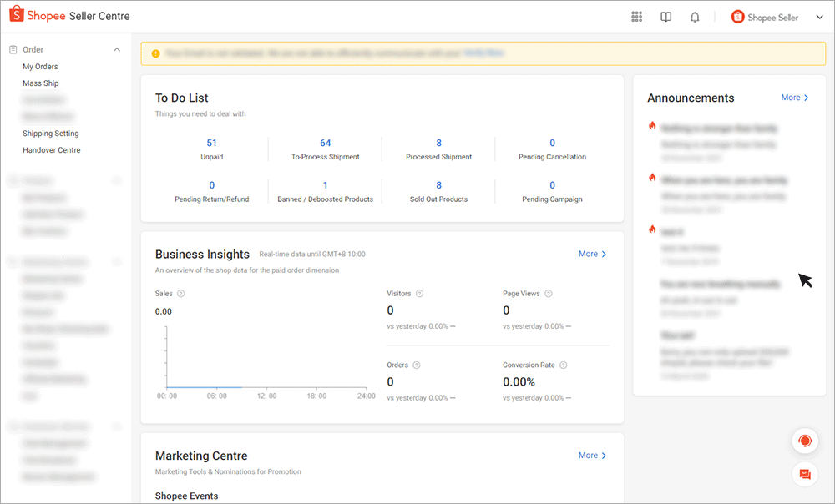Open the notifications bell

695,17
